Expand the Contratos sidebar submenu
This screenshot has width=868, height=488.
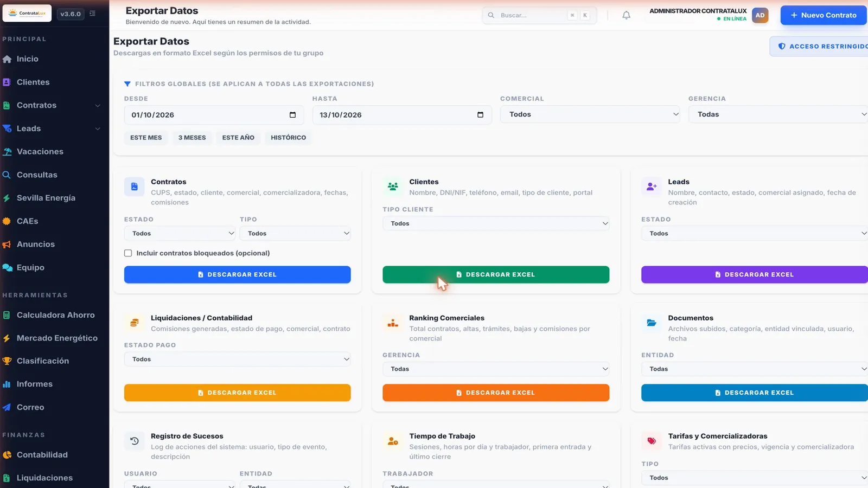click(x=98, y=105)
